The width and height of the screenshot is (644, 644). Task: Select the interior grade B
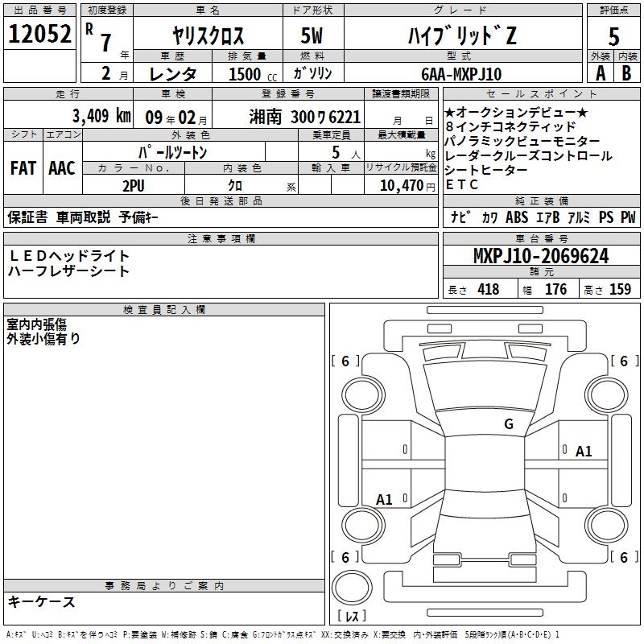pos(627,73)
